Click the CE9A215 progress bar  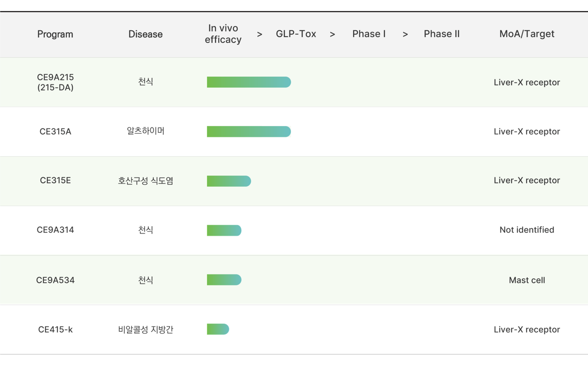click(249, 82)
